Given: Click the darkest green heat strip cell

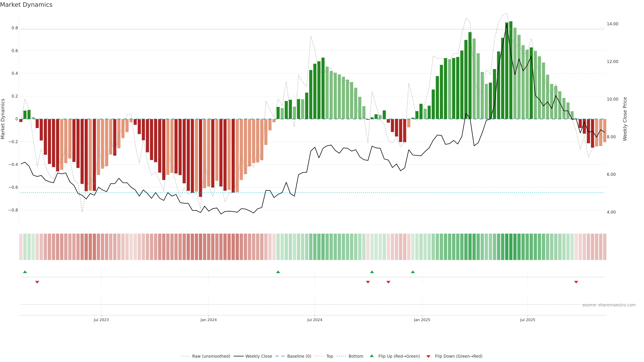Looking at the screenshot, I should (511, 247).
